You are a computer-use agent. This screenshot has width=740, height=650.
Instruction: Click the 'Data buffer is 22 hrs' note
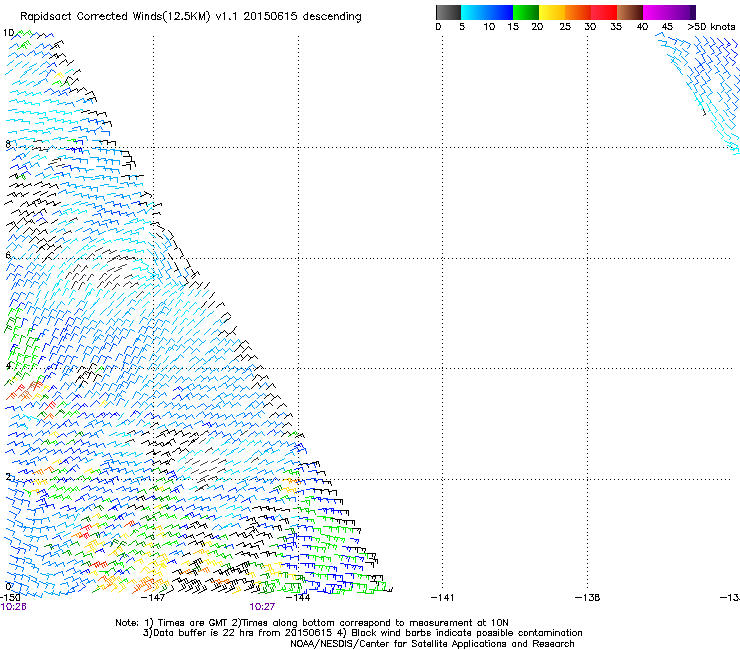coord(362,633)
